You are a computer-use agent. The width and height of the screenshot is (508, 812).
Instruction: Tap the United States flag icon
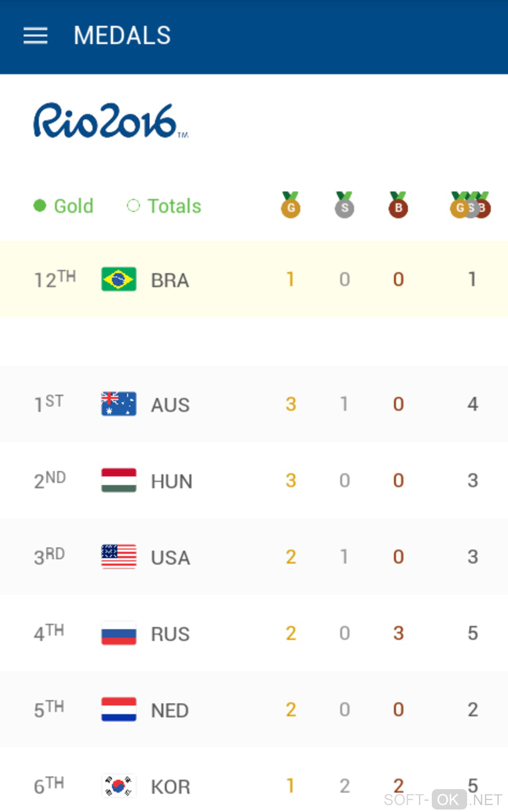[x=119, y=556]
